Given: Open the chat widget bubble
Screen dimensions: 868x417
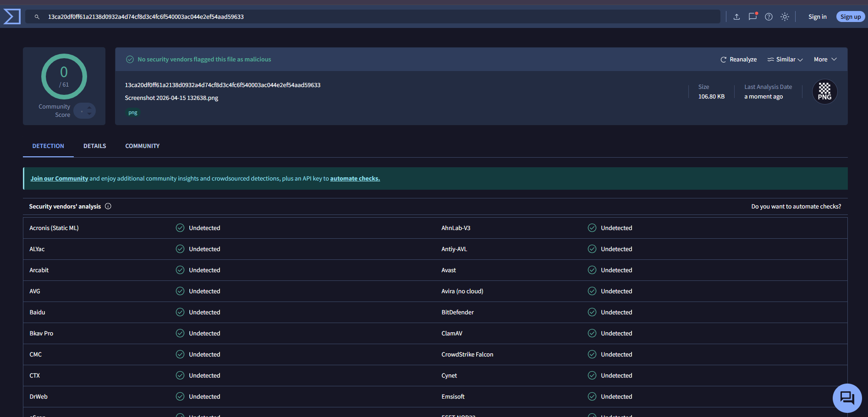Looking at the screenshot, I should [847, 398].
